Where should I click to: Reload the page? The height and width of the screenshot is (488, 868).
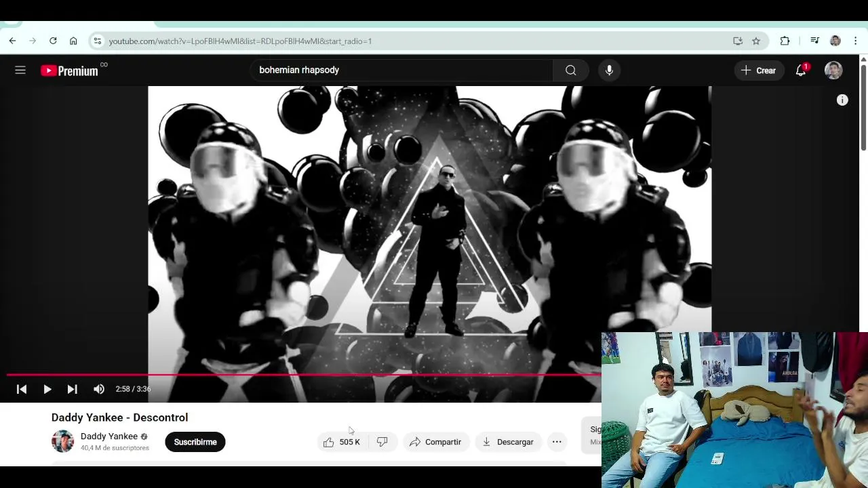pos(53,41)
